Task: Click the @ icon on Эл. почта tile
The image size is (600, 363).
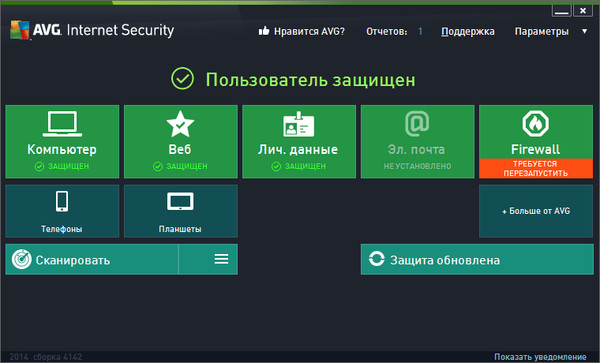Action: tap(417, 124)
